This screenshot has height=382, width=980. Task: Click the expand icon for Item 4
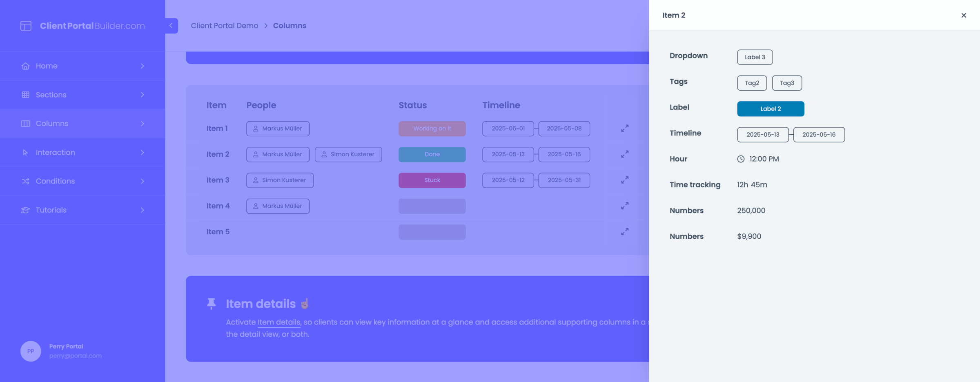point(624,206)
